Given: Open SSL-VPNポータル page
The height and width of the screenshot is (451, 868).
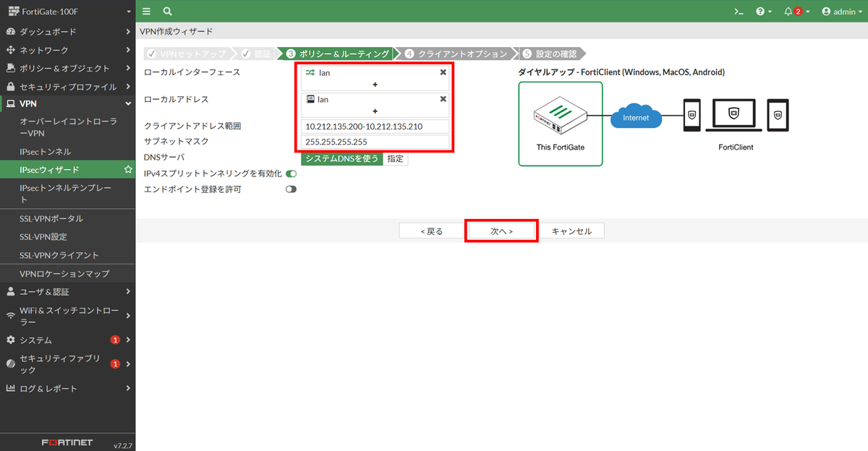Looking at the screenshot, I should click(68, 218).
